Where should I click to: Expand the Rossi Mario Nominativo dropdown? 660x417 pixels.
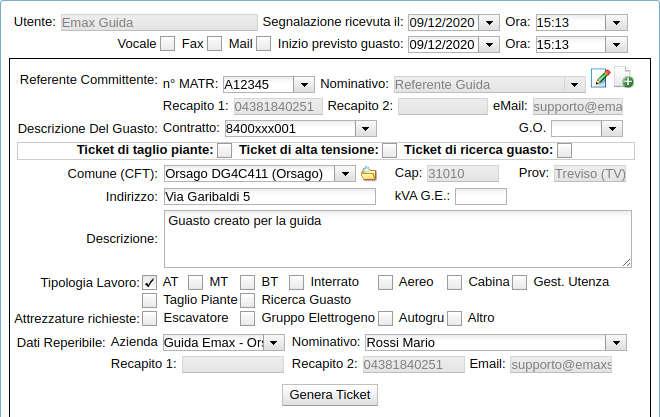click(616, 343)
